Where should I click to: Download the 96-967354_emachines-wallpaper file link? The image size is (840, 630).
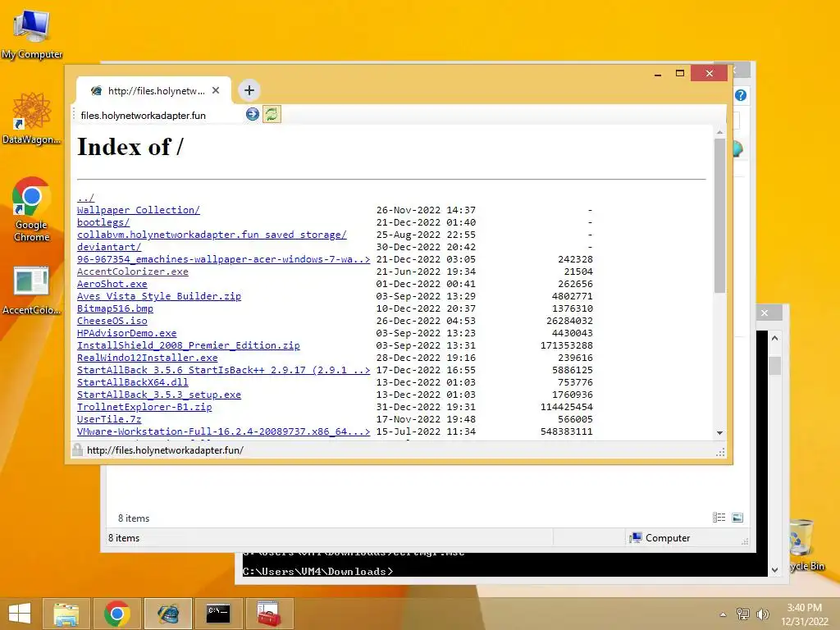click(x=223, y=259)
